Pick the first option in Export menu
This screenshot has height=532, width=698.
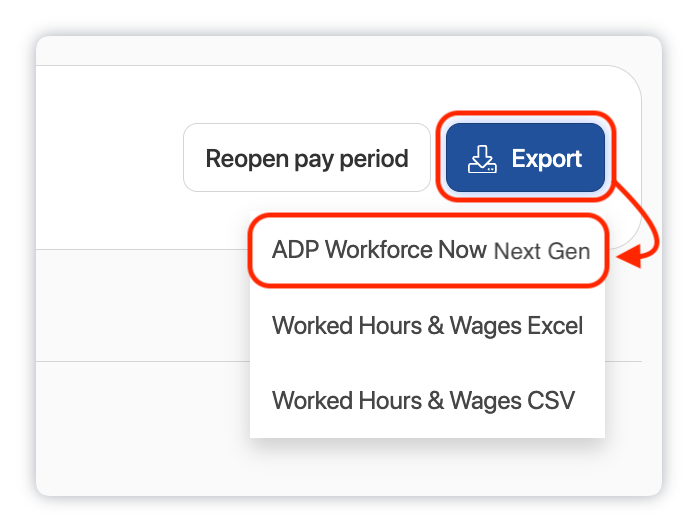[x=430, y=251]
